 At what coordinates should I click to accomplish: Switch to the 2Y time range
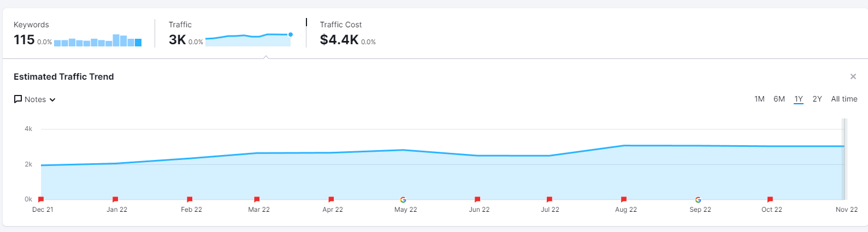(817, 99)
